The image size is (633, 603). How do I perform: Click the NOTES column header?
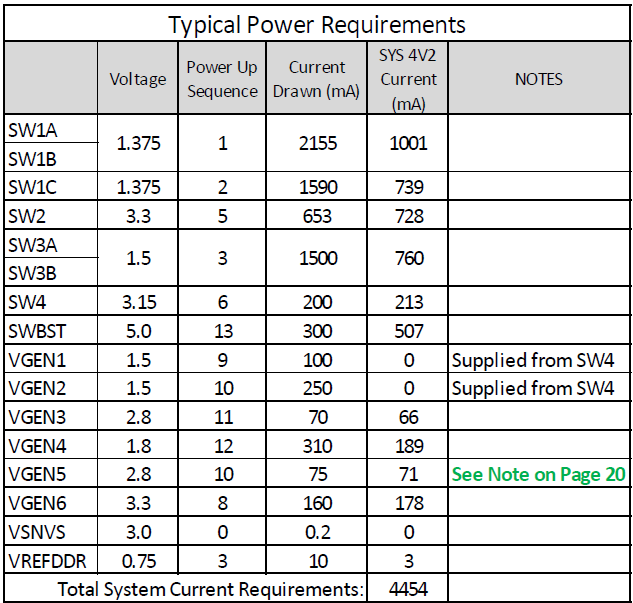point(539,78)
